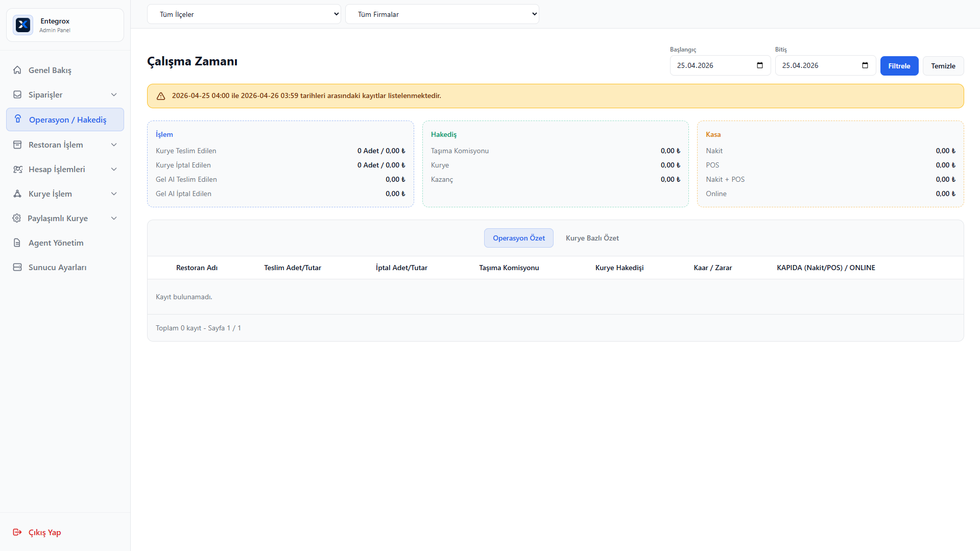Click the Kaar / Zarar column header

(x=713, y=268)
